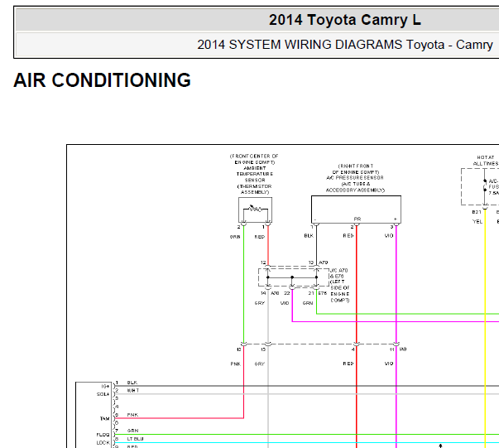
Task: Click the "WHT" wire label at pin 2
Action: tap(133, 390)
